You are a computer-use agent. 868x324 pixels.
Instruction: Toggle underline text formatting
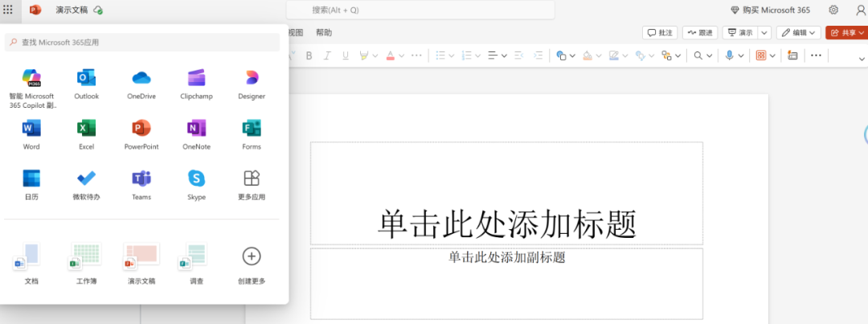point(346,55)
